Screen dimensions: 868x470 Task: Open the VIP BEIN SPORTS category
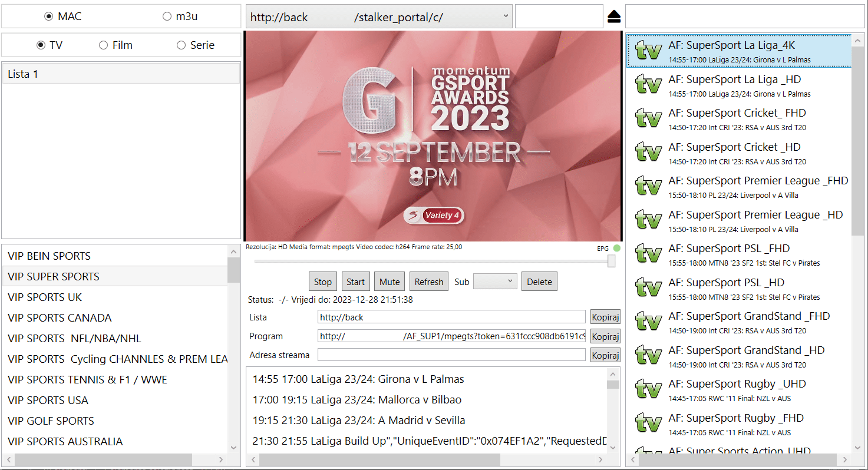115,256
